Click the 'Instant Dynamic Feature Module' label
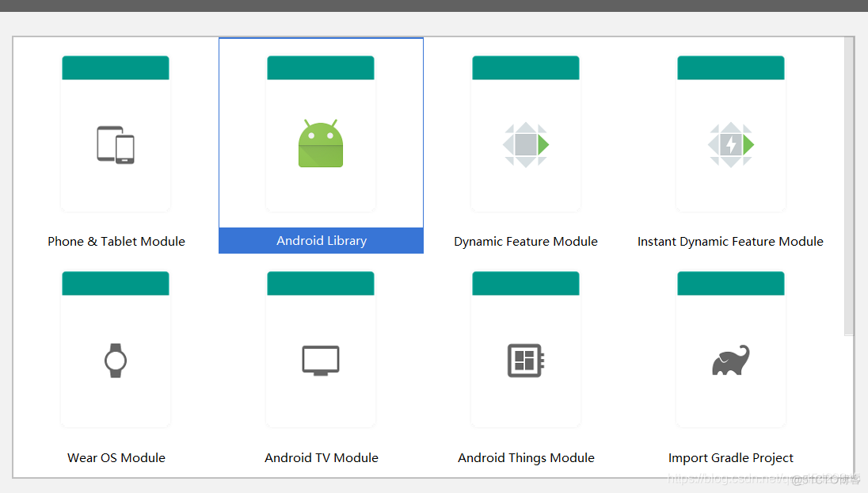Screen dimensions: 868x493 (x=731, y=242)
